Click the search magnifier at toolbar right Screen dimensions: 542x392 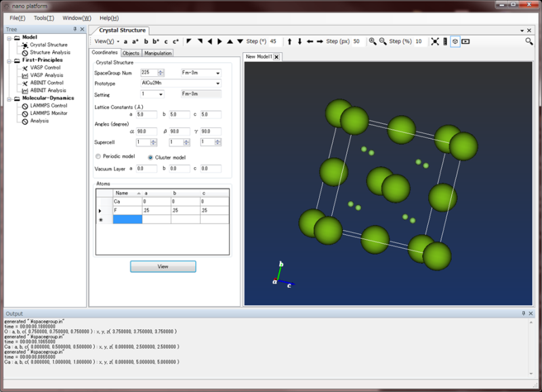(x=529, y=41)
